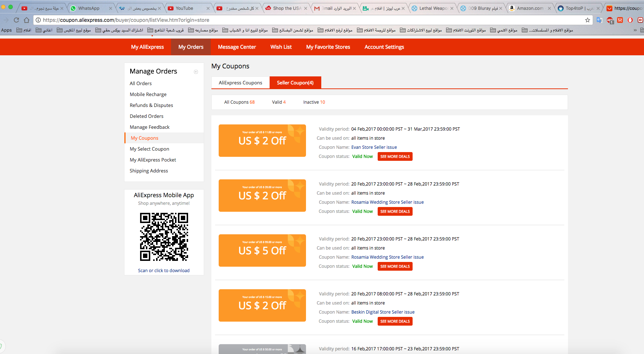Scan the AliExpress mobile app QR code
Image resolution: width=644 pixels, height=354 pixels.
(164, 237)
